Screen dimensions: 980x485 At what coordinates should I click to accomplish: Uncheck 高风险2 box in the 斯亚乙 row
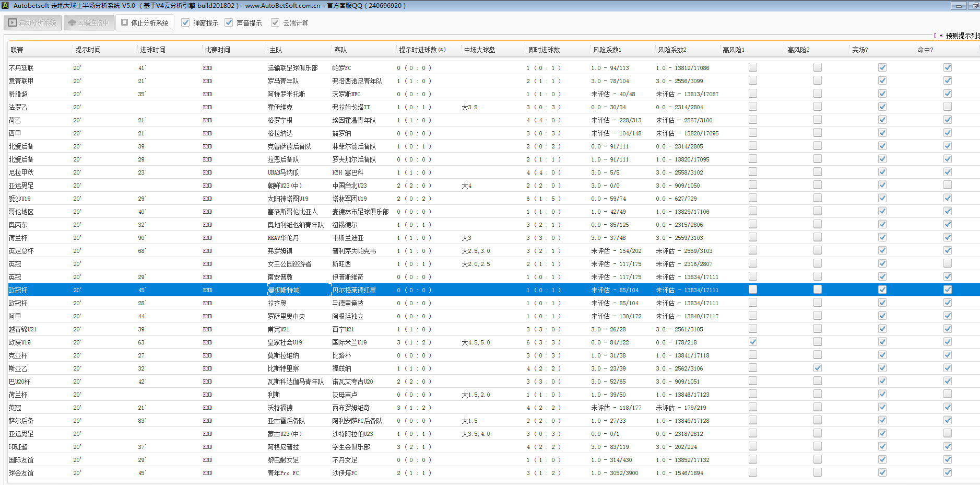[x=817, y=368]
